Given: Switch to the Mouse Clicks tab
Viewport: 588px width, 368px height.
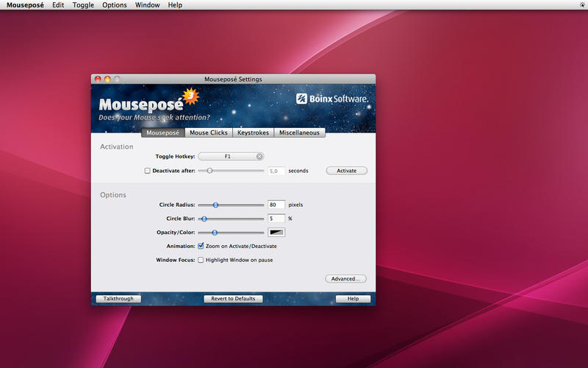Looking at the screenshot, I should coord(209,133).
